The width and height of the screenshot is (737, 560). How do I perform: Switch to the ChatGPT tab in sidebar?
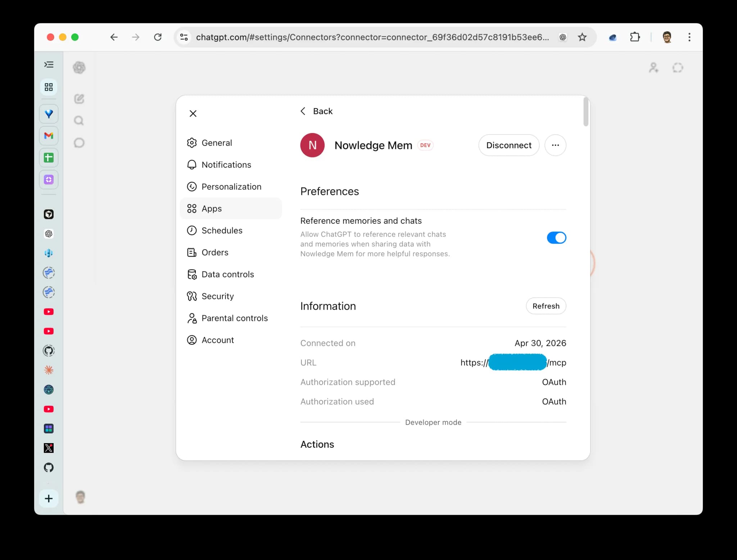(x=49, y=234)
